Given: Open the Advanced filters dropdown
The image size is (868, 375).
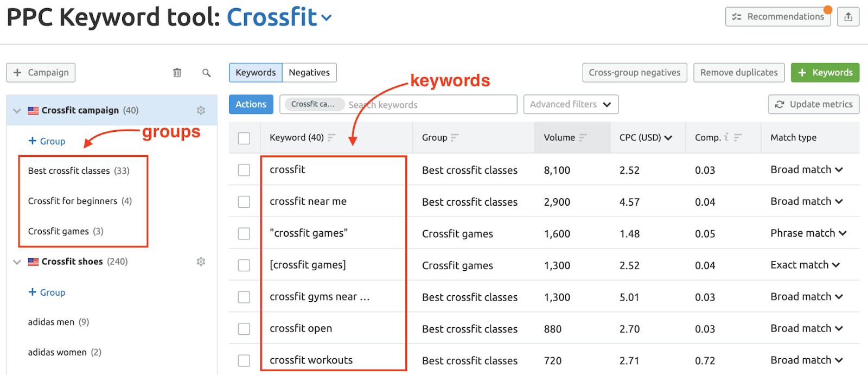Looking at the screenshot, I should [x=570, y=105].
